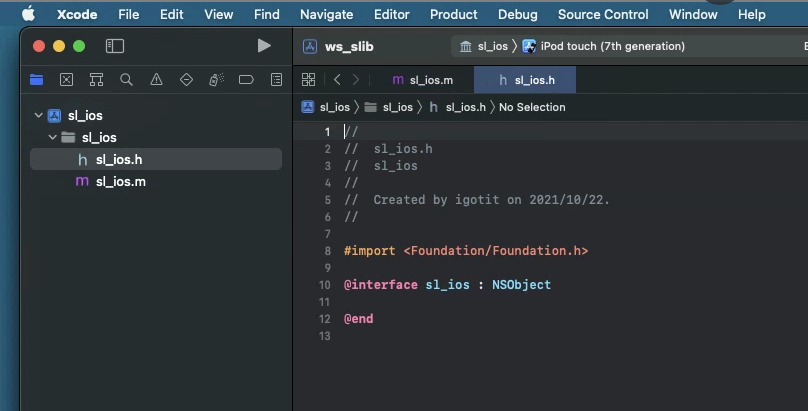Click the sl_ios class name on line 10
The width and height of the screenshot is (808, 411).
point(447,285)
